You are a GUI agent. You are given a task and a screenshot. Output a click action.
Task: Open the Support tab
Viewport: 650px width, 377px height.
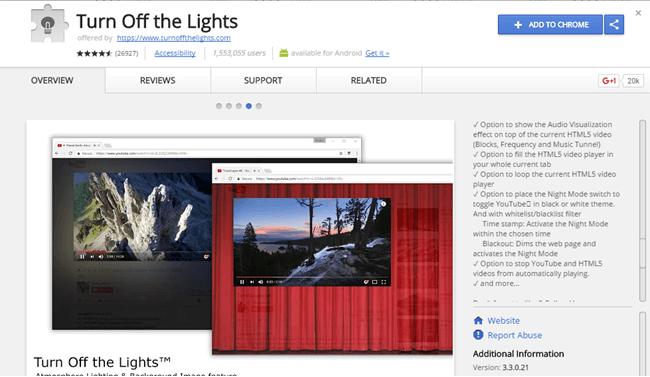[263, 80]
